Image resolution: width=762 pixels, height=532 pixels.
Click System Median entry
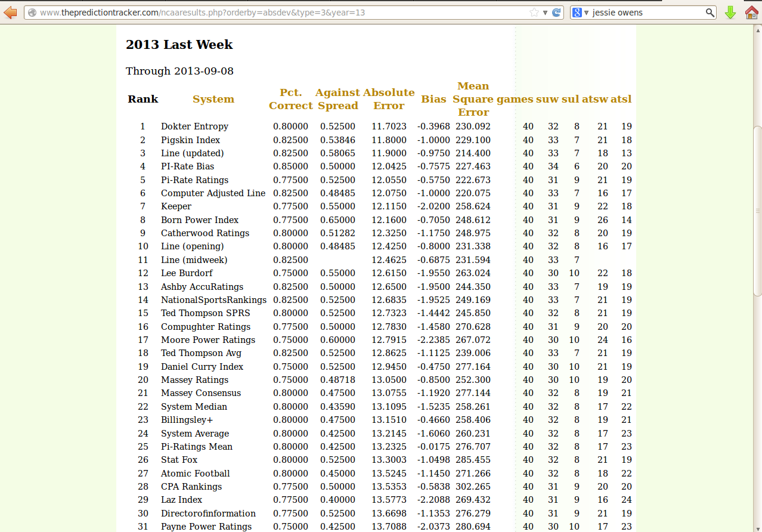194,407
